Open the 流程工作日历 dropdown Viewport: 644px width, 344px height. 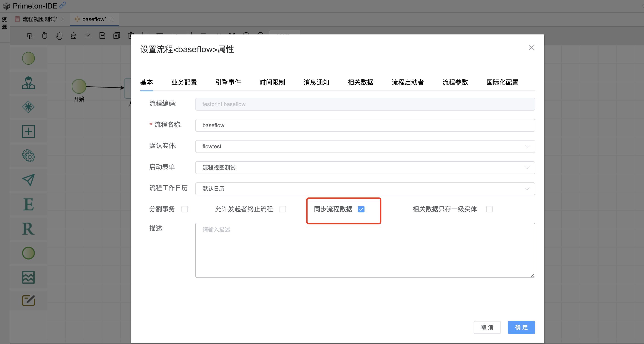pyautogui.click(x=365, y=189)
